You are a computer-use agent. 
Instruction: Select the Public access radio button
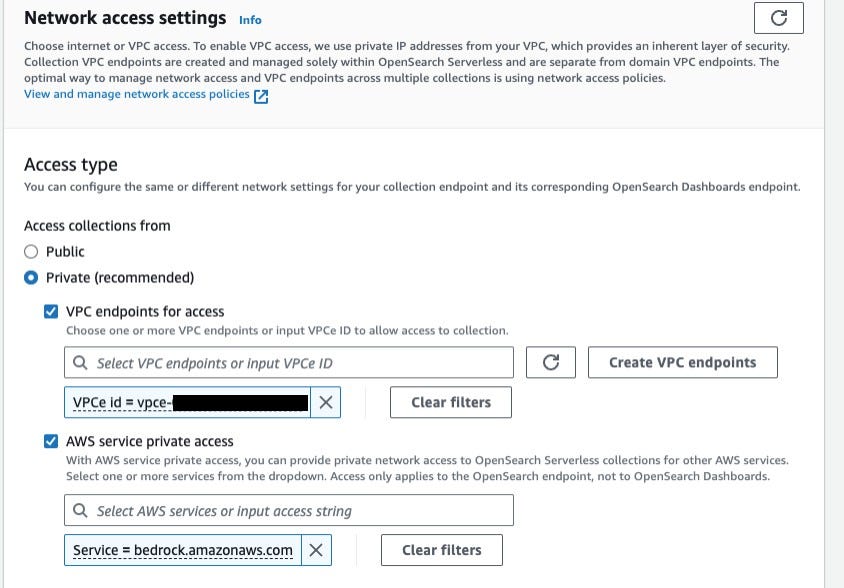point(31,252)
